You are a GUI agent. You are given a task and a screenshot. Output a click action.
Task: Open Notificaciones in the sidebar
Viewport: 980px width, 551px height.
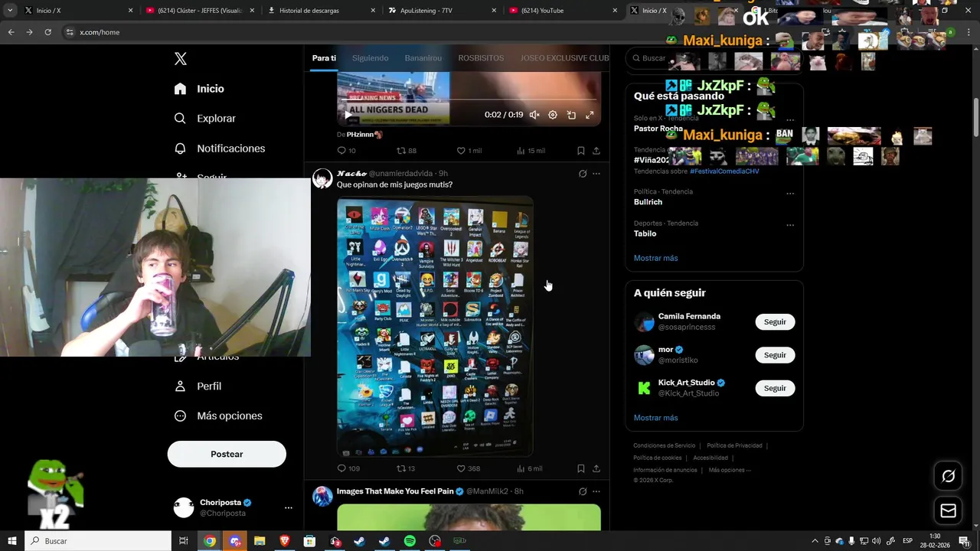click(x=219, y=148)
